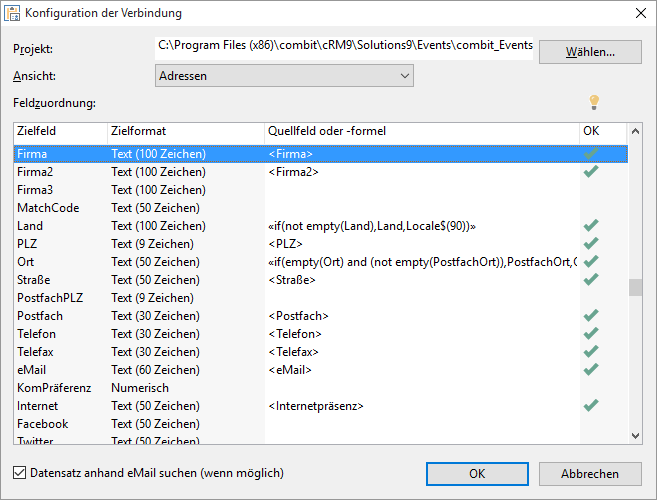This screenshot has width=657, height=500.
Task: Click the checkmark in the Internet row
Action: tap(591, 406)
